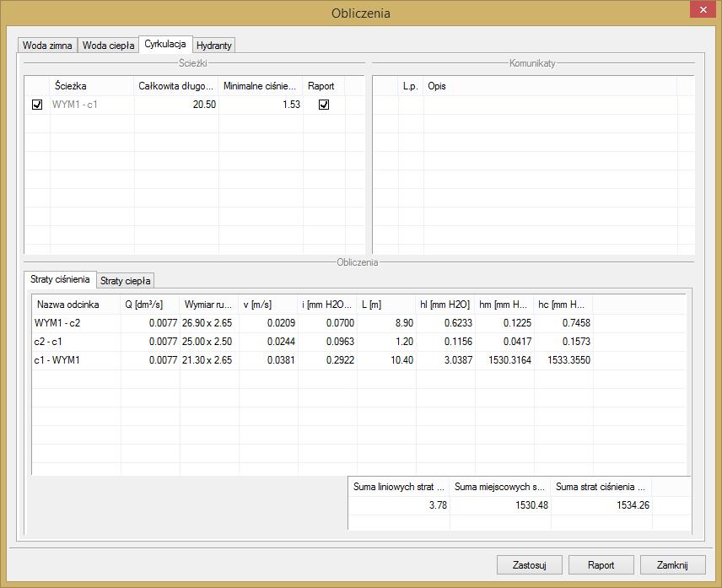Open the Woda ciepła tab
This screenshot has height=588, width=722.
[x=108, y=45]
